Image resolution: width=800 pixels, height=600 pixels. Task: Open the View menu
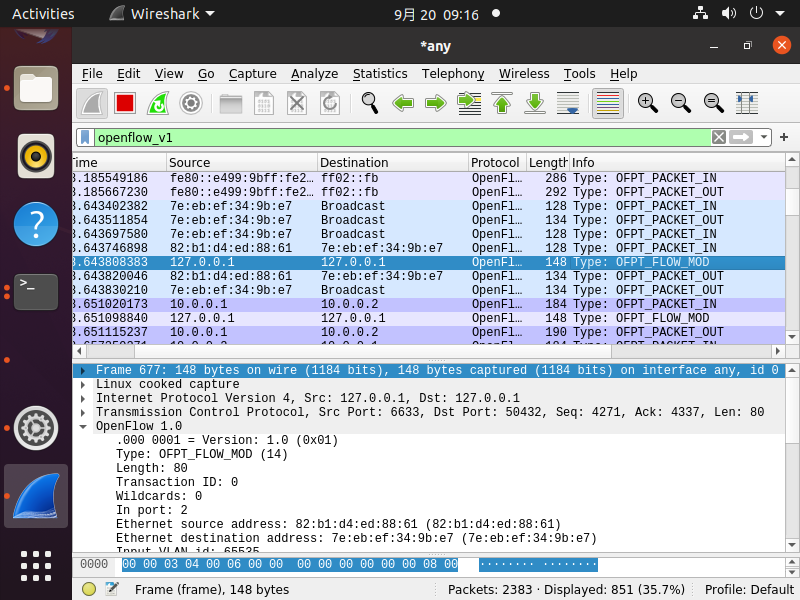click(x=169, y=74)
